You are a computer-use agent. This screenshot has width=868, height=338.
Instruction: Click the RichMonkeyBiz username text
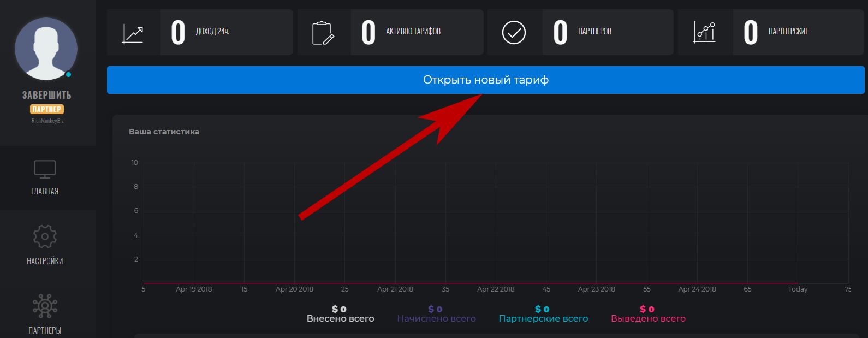47,121
